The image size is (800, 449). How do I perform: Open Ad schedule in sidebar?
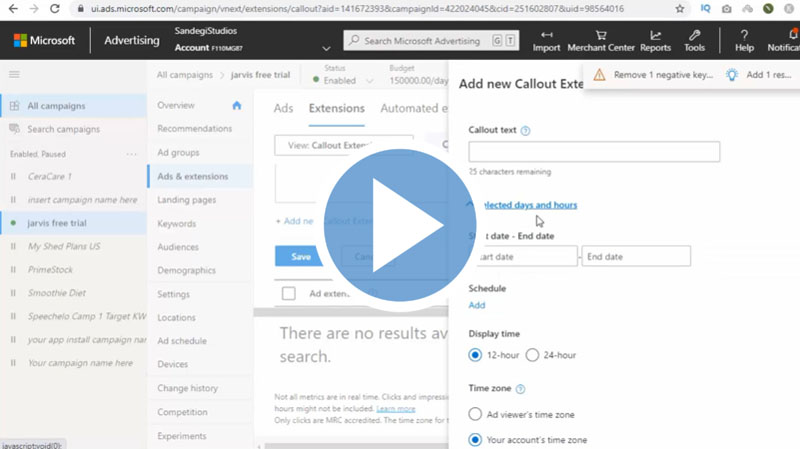click(182, 341)
